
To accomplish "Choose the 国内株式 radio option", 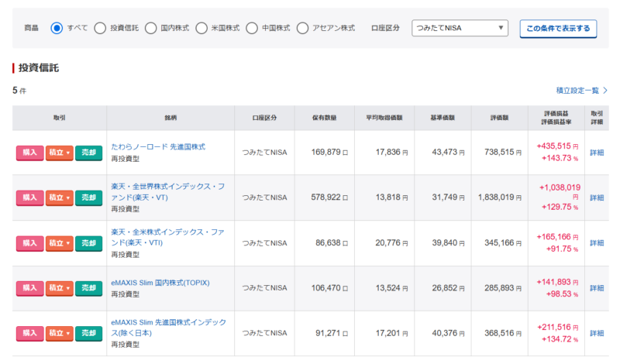I will (x=150, y=28).
